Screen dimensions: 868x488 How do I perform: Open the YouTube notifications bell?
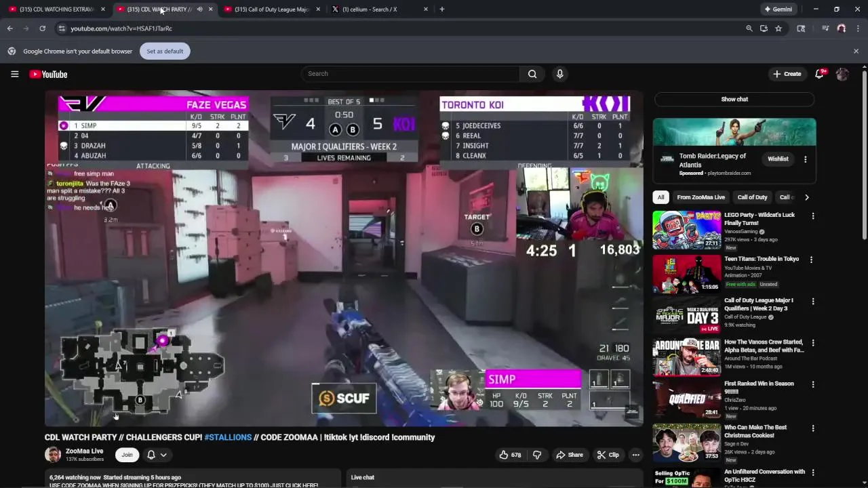[819, 74]
